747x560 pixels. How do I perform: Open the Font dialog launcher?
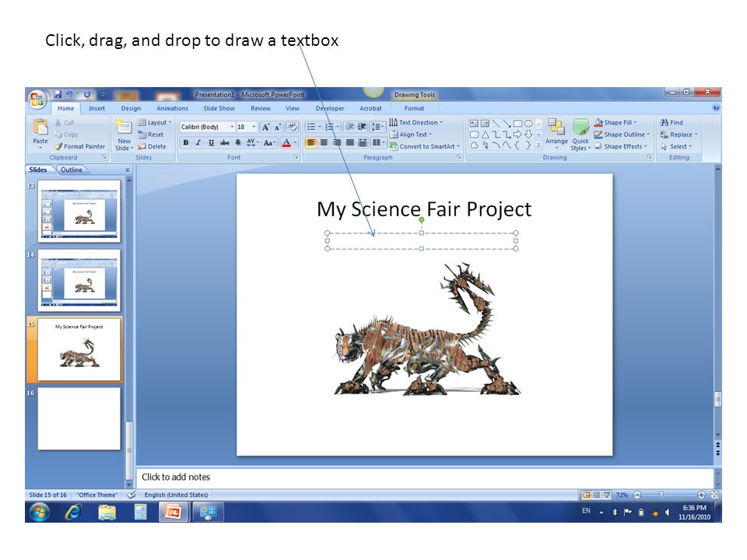coord(296,157)
